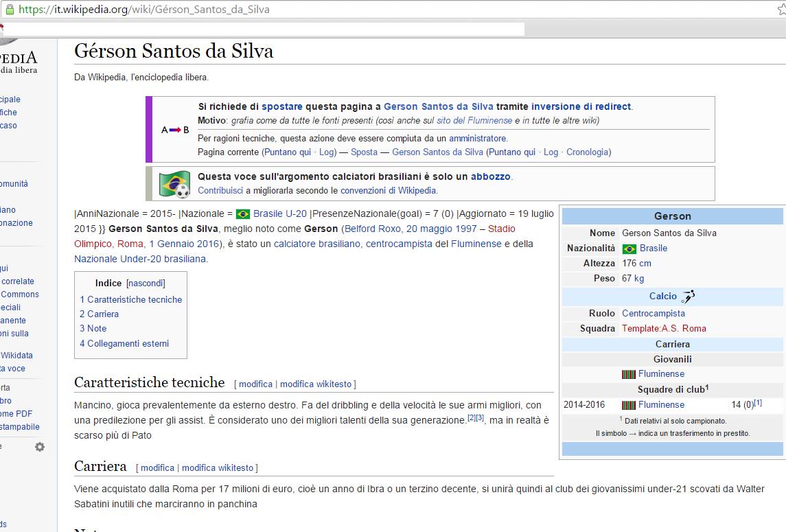786x532 pixels.
Task: Click the secure padlock icon in address bar
Action: pos(10,9)
